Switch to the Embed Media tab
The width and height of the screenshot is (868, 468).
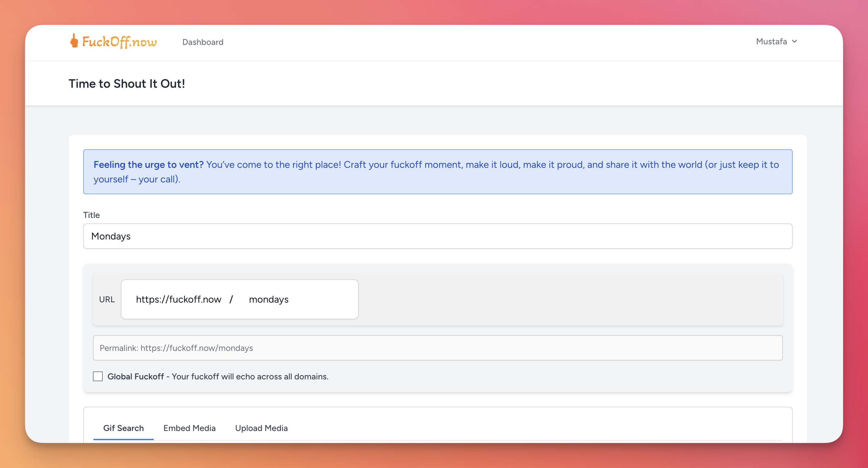coord(190,428)
